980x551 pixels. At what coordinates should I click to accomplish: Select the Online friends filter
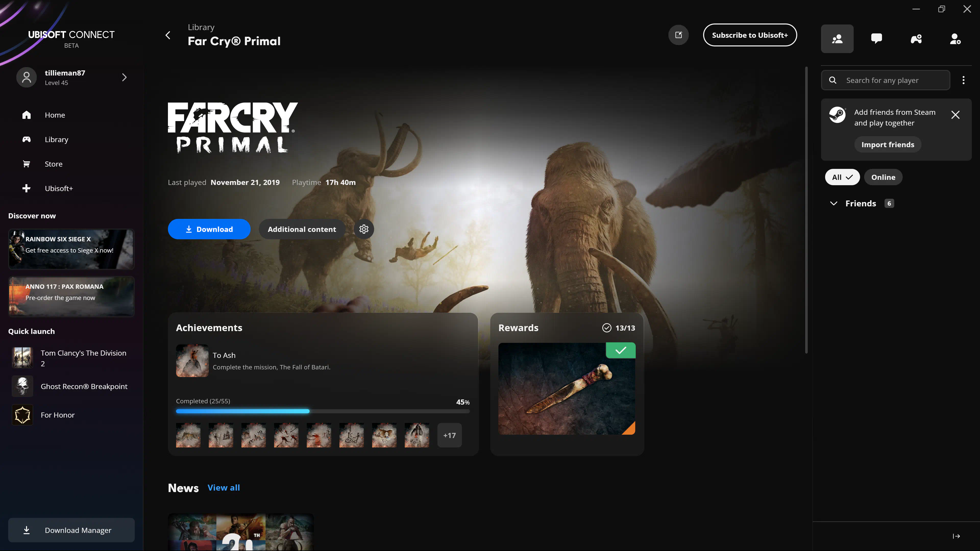883,177
